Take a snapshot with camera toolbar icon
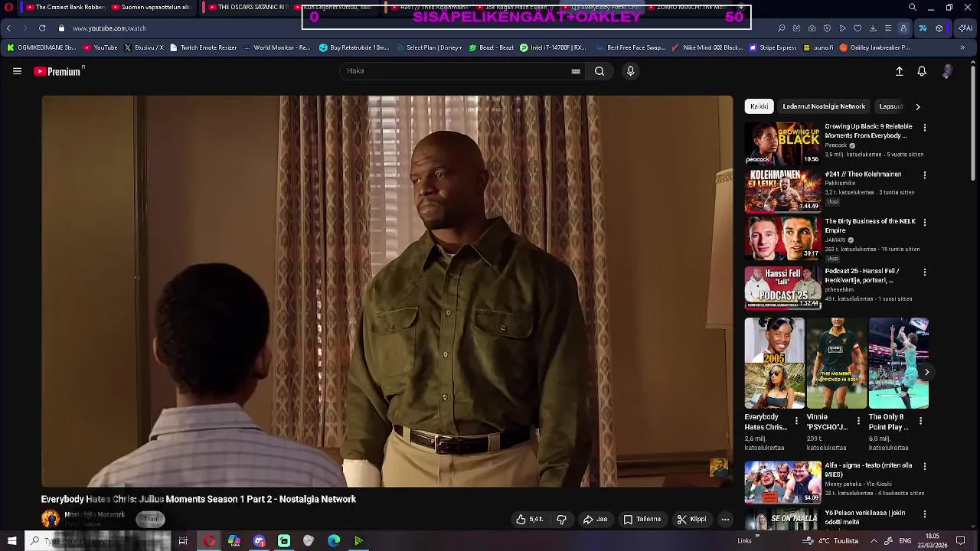This screenshot has width=980, height=551. tap(812, 28)
